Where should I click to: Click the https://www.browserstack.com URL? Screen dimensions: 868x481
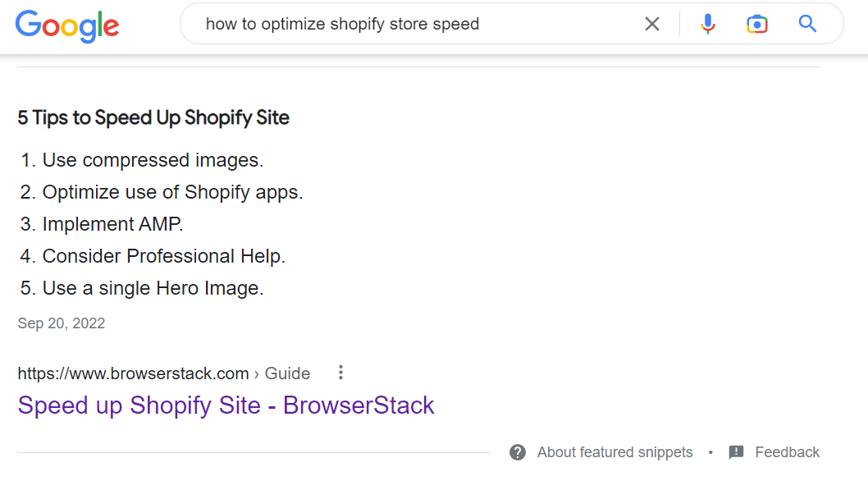(x=133, y=373)
